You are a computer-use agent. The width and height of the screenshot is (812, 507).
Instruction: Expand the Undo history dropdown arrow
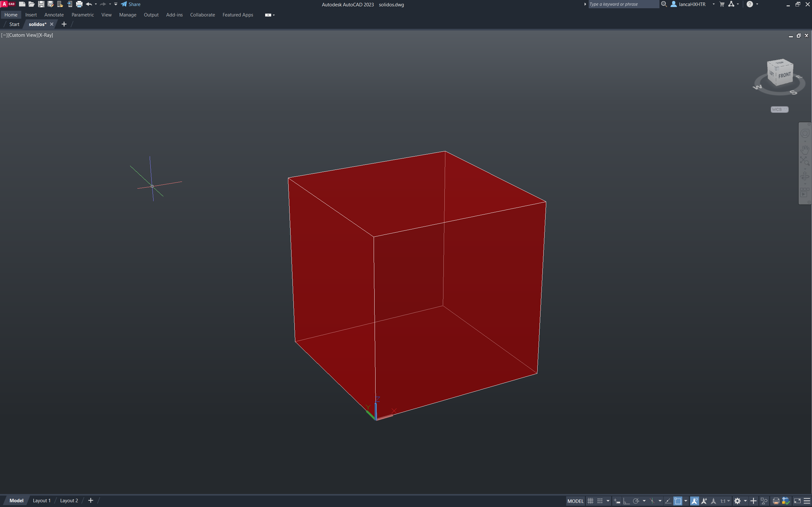(96, 4)
